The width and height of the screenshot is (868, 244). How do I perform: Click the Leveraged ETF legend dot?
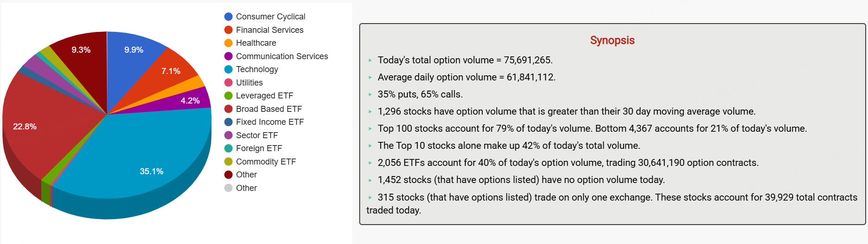(x=228, y=96)
